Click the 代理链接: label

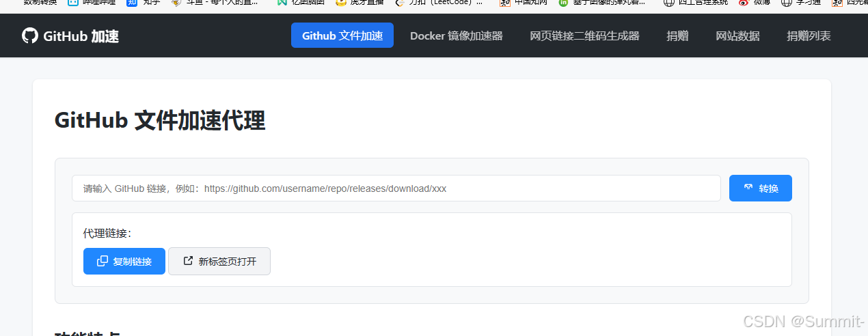107,233
